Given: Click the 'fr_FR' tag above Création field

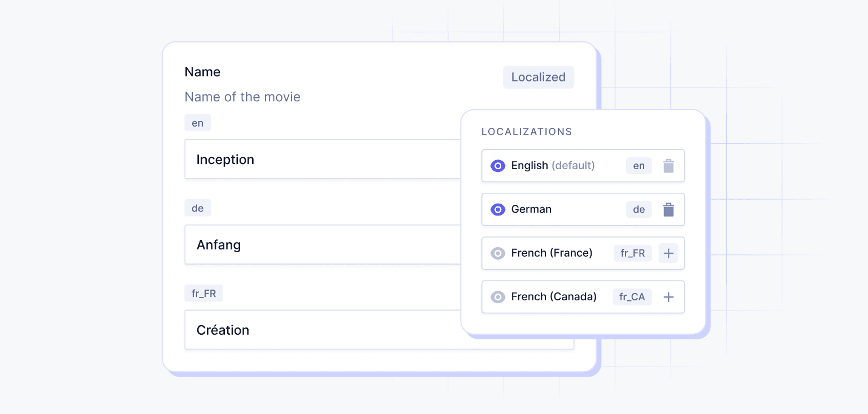Looking at the screenshot, I should tap(204, 293).
